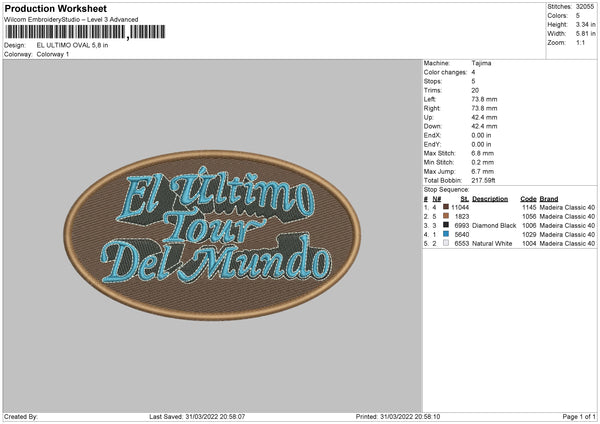This screenshot has width=600, height=424.
Task: Click the width value '5.81 in'
Action: (x=585, y=34)
